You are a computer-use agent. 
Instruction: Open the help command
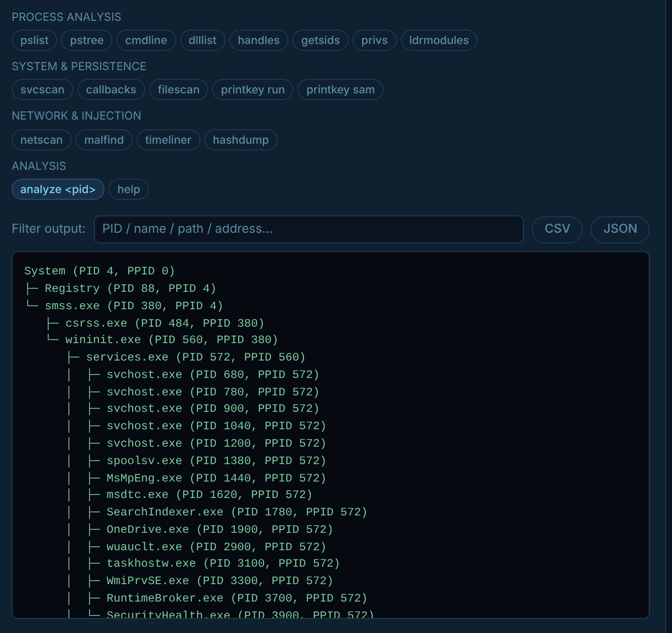[128, 189]
